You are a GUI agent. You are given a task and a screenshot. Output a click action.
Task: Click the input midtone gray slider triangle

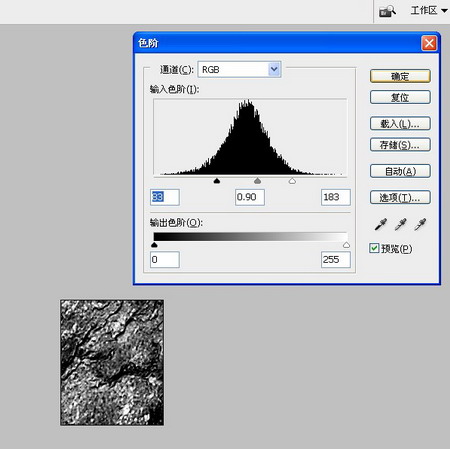(x=257, y=181)
